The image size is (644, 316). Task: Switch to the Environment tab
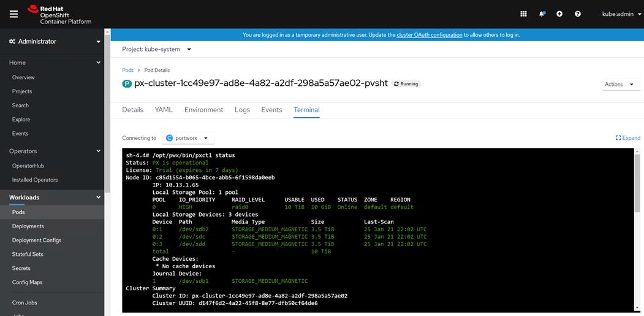(x=203, y=110)
